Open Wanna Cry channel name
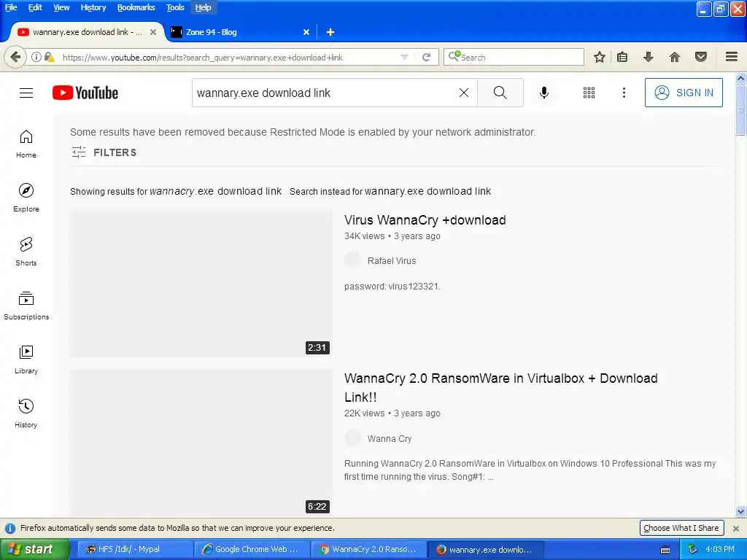Viewport: 747px width, 560px height. (x=390, y=438)
